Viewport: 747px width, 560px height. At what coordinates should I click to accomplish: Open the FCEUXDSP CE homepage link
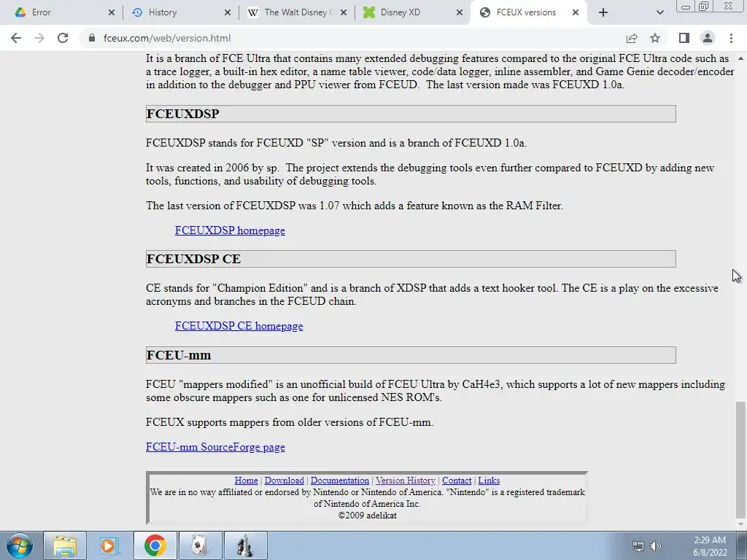239,326
